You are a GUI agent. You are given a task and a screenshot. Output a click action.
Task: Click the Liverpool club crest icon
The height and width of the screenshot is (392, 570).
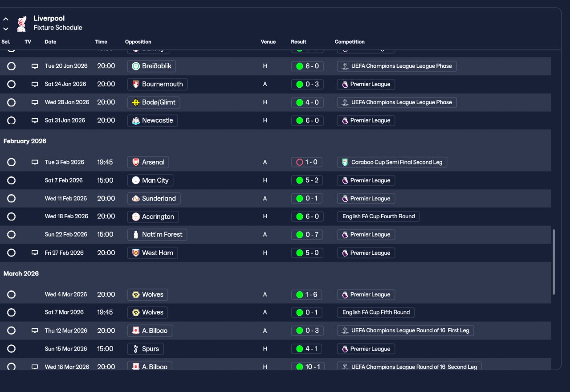point(21,24)
